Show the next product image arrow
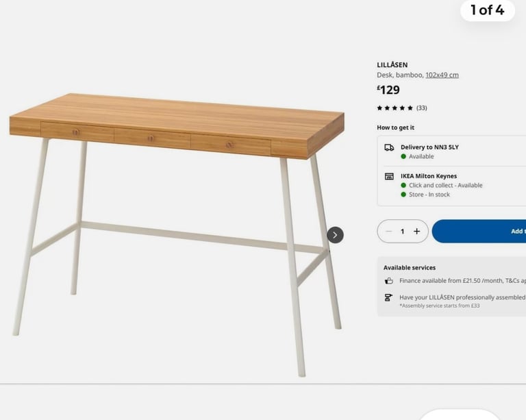526x420 pixels. [x=335, y=235]
